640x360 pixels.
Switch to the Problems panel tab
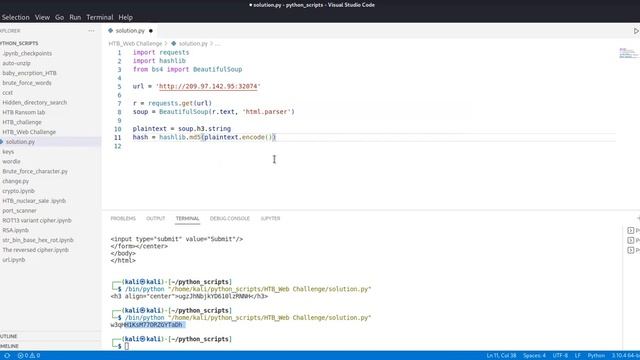(x=123, y=218)
